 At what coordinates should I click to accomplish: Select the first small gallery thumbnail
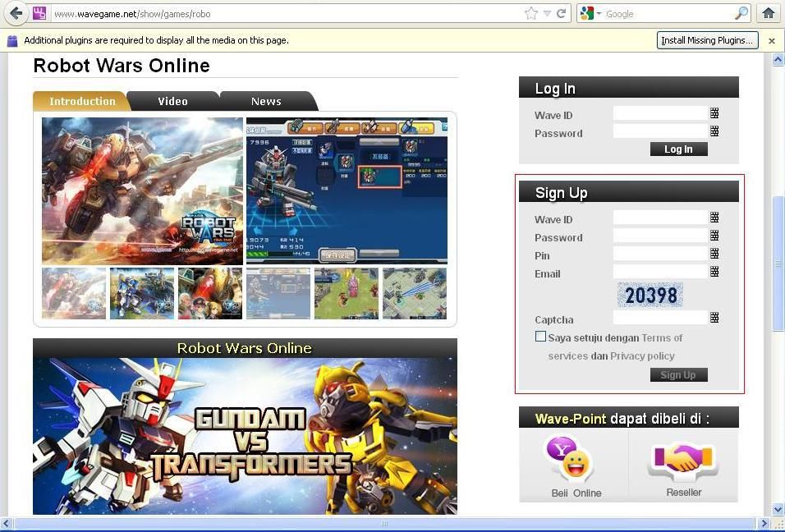coord(74,293)
